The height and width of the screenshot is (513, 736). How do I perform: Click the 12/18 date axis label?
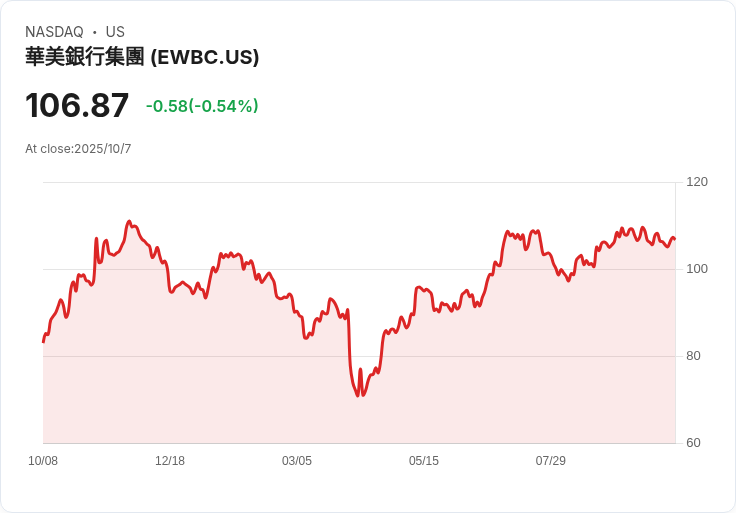170,461
